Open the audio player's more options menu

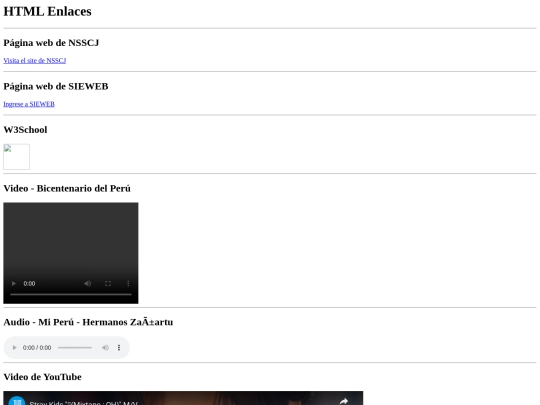(x=119, y=347)
